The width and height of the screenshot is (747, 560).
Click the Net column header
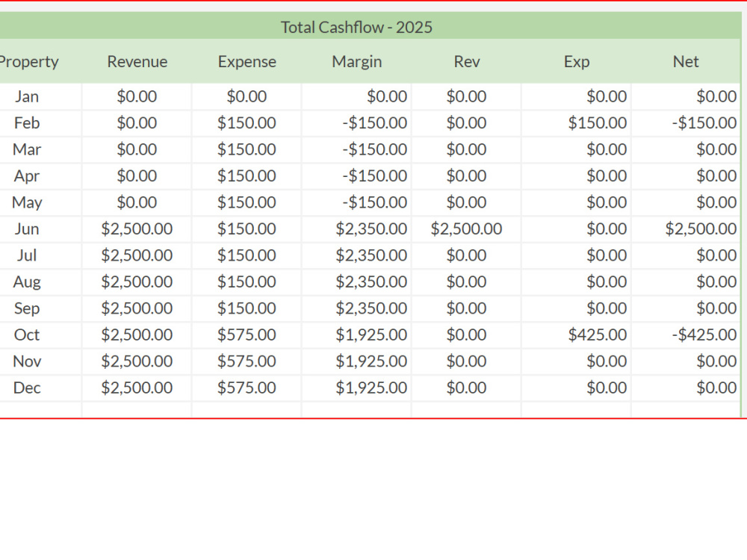[x=686, y=61]
